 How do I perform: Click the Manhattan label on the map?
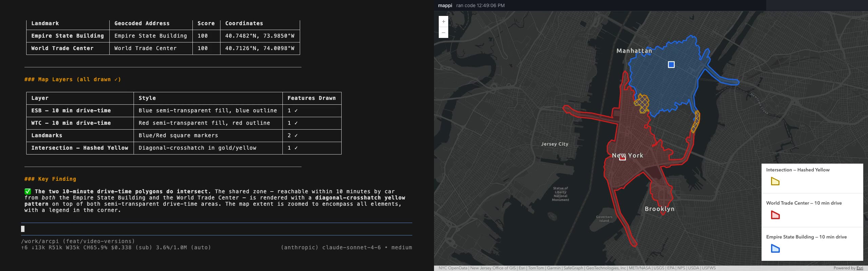click(634, 51)
